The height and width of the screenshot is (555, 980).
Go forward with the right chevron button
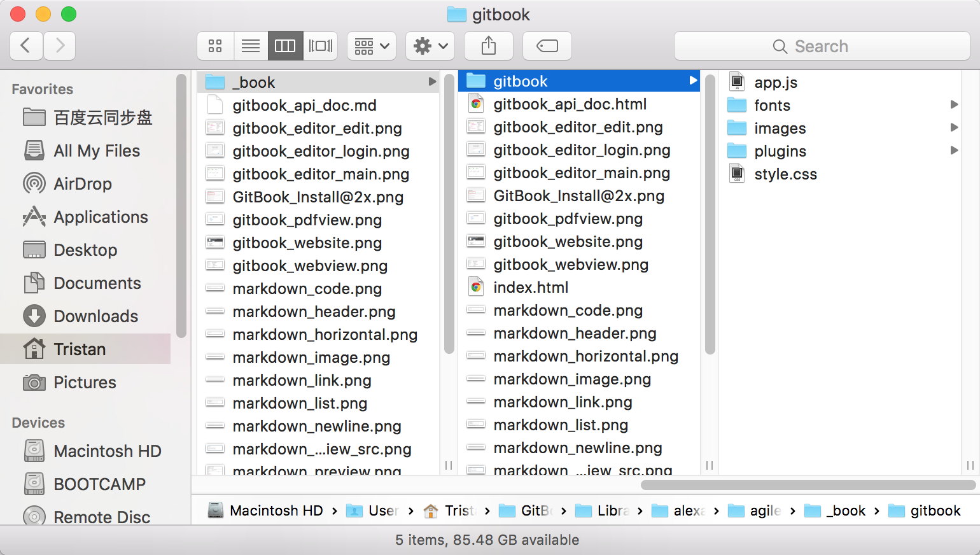point(60,46)
